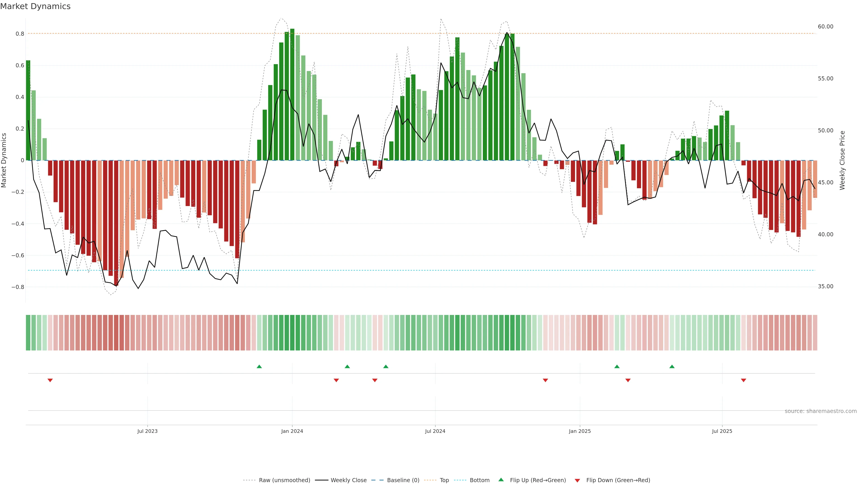The height and width of the screenshot is (488, 868).
Task: Click the Market Dynamics chart title
Action: click(35, 6)
